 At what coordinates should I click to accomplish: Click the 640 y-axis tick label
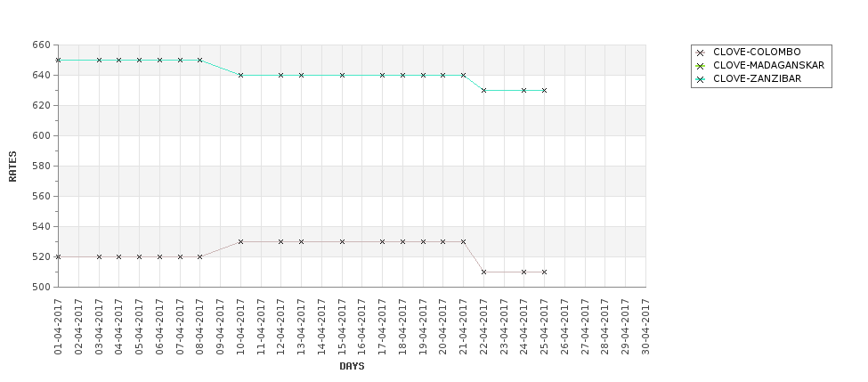tap(42, 76)
